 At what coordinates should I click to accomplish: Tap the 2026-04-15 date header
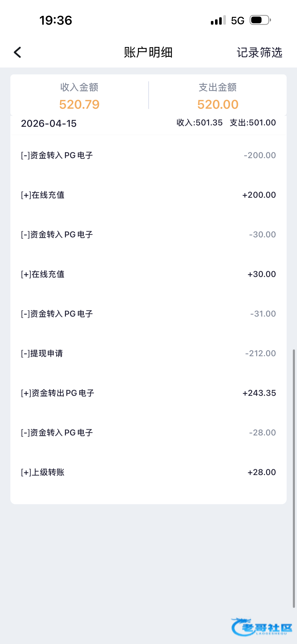point(49,123)
